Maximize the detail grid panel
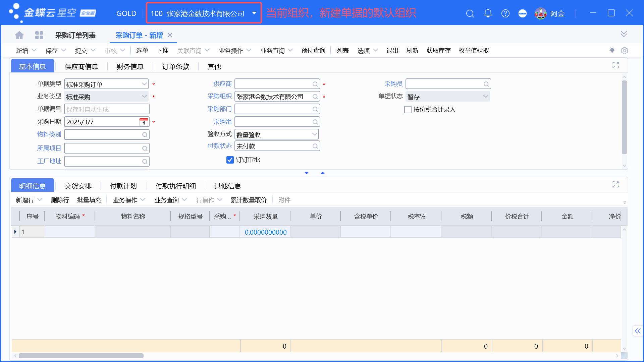Image resolution: width=644 pixels, height=362 pixels. coord(615,184)
